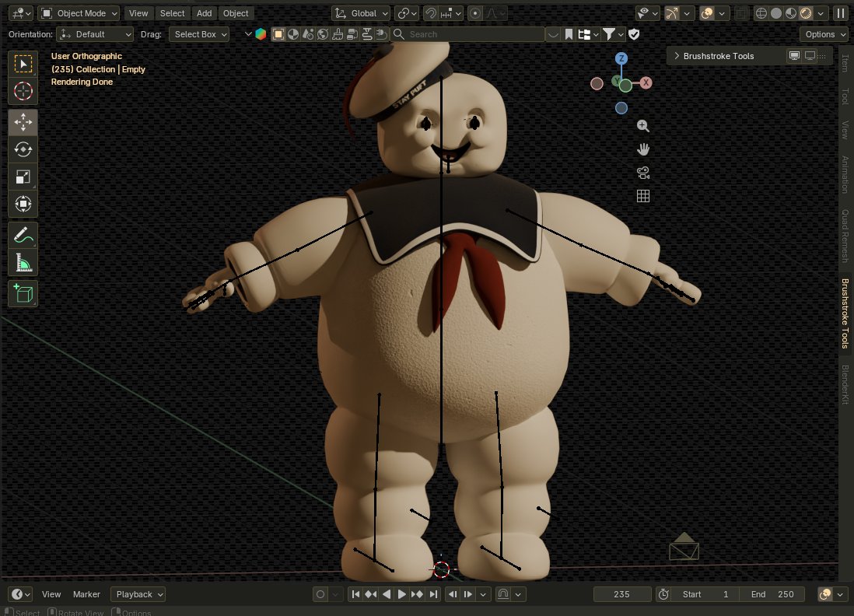Click the viewport zoom magnifier icon

642,126
